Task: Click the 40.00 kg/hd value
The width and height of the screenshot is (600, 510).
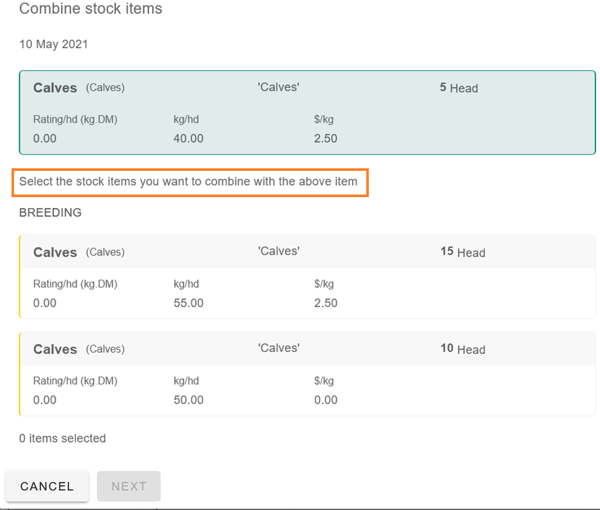Action: pyautogui.click(x=188, y=138)
